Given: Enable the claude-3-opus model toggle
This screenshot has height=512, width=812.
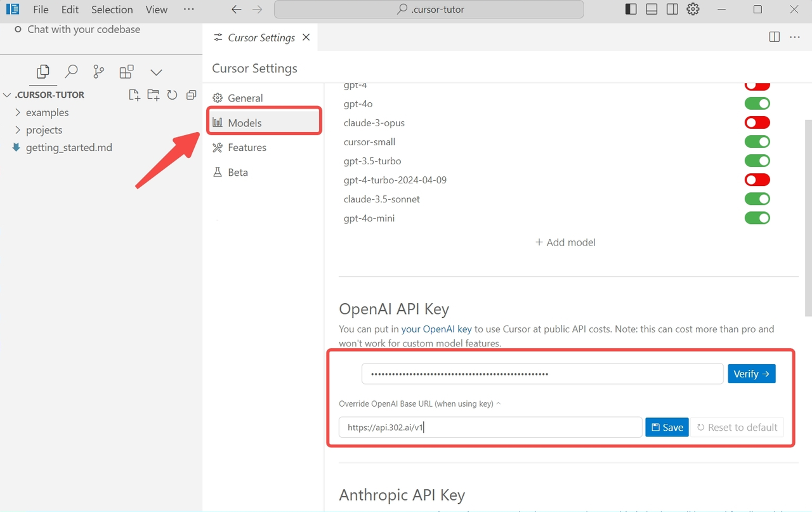Looking at the screenshot, I should click(757, 122).
